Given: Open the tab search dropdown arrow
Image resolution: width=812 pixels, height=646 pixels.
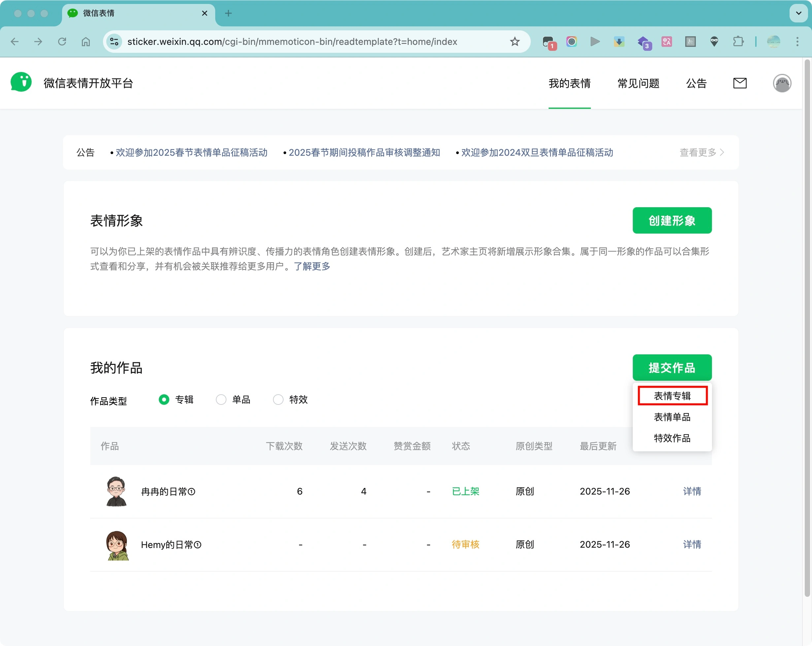Looking at the screenshot, I should click(798, 13).
